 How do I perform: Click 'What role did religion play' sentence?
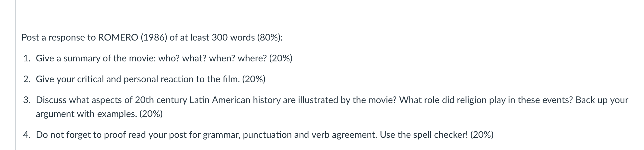[486, 100]
